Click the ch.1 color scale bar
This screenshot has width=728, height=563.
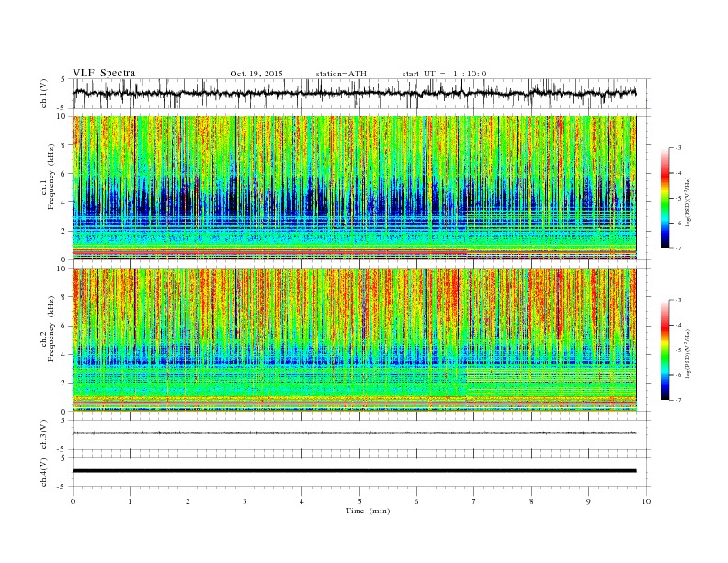665,198
